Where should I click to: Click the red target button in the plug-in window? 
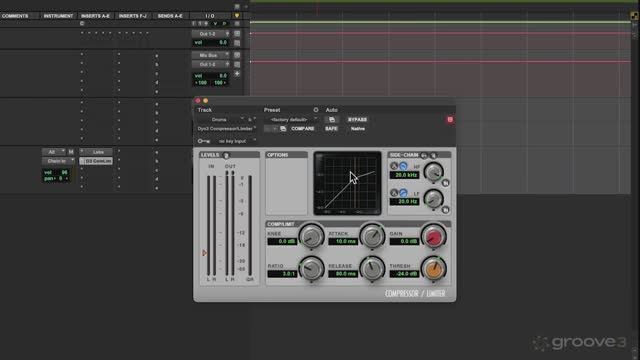(x=450, y=120)
